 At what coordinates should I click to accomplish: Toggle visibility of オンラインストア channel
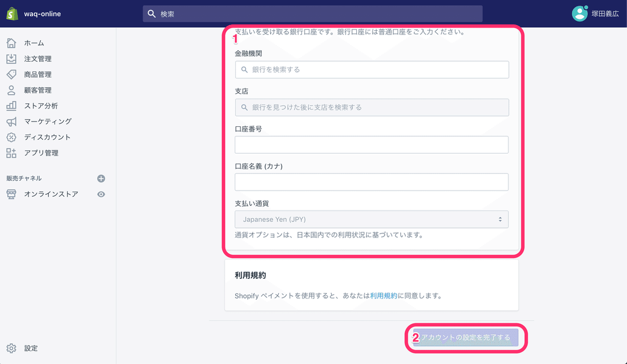click(102, 193)
